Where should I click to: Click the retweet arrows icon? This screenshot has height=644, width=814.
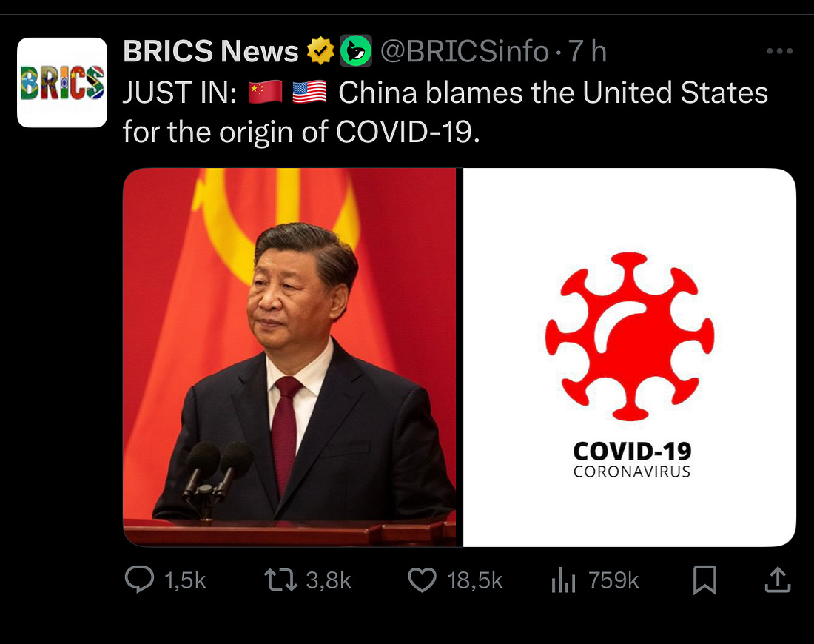280,580
